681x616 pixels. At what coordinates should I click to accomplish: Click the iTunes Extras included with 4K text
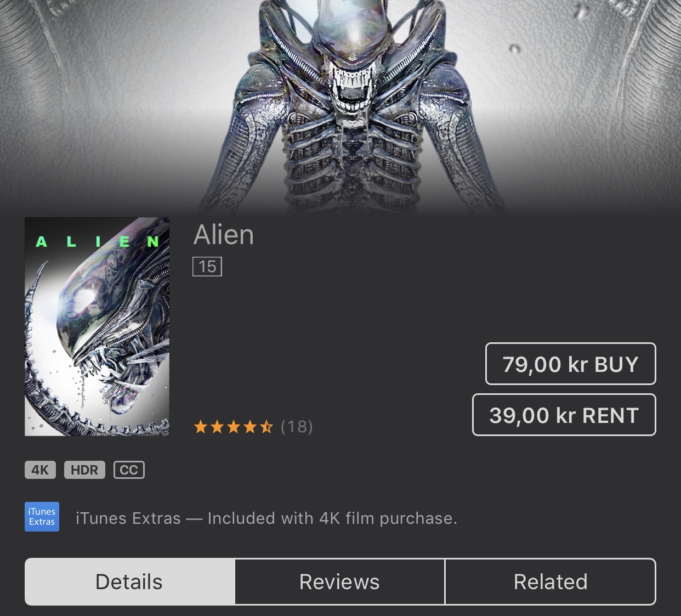[x=266, y=518]
